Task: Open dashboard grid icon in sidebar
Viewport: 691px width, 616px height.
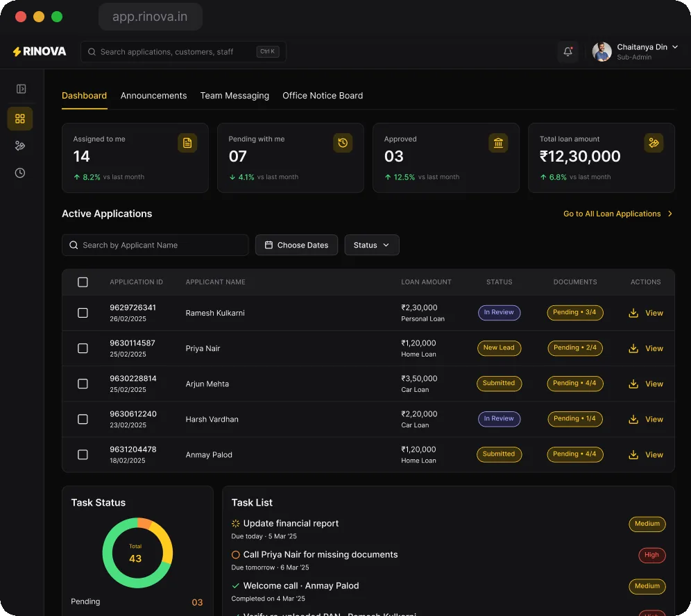Action: (20, 119)
